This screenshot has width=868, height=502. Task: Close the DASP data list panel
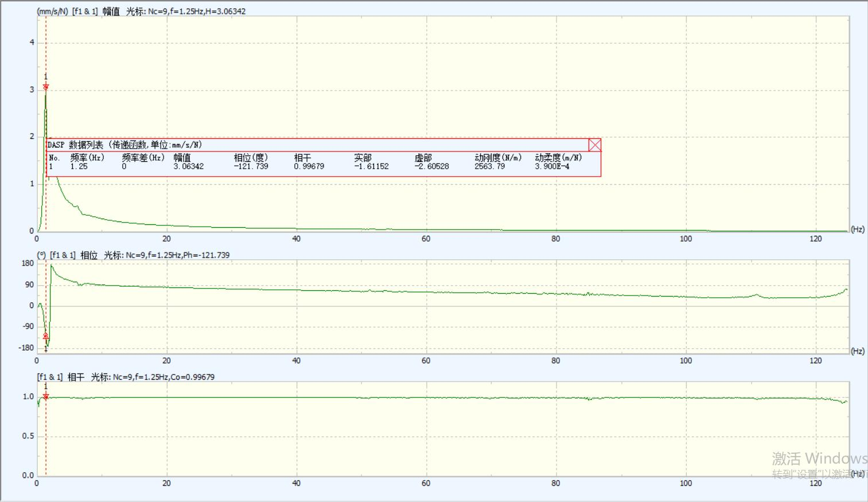click(595, 145)
